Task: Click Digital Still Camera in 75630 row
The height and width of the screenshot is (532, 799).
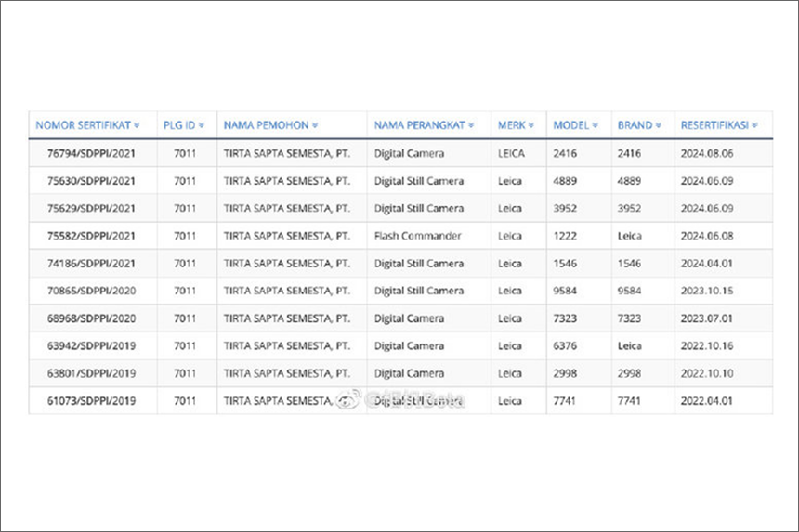Action: pyautogui.click(x=419, y=181)
